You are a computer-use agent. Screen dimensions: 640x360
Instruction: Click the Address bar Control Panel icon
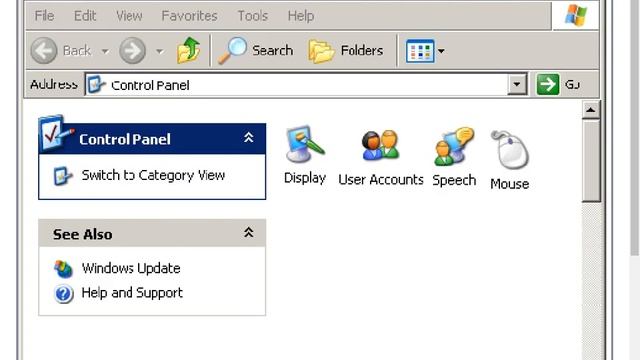(x=97, y=84)
